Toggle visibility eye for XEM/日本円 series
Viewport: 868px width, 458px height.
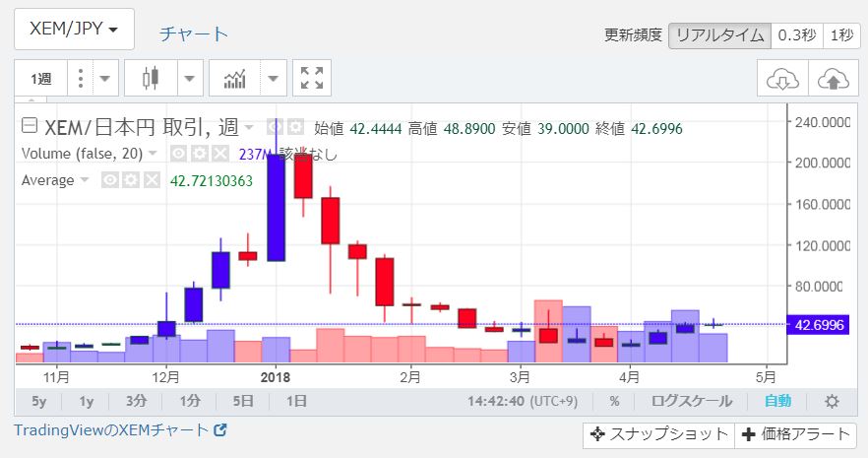pyautogui.click(x=276, y=127)
